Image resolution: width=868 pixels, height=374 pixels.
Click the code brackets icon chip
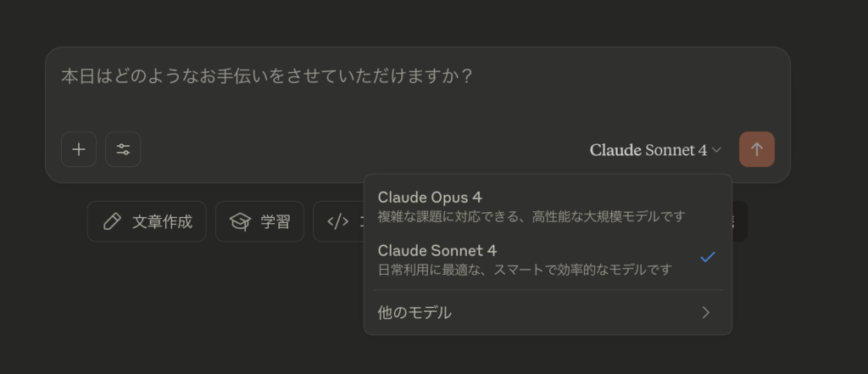pyautogui.click(x=337, y=221)
